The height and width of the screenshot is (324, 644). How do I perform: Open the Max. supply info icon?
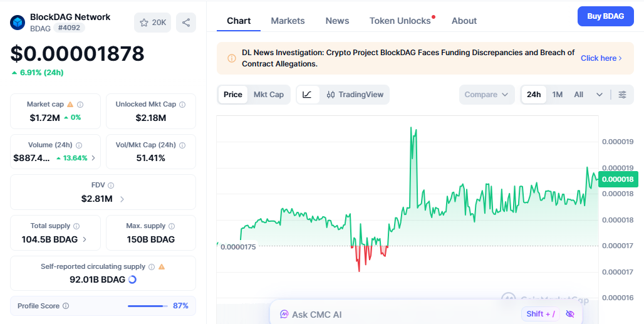pos(172,226)
